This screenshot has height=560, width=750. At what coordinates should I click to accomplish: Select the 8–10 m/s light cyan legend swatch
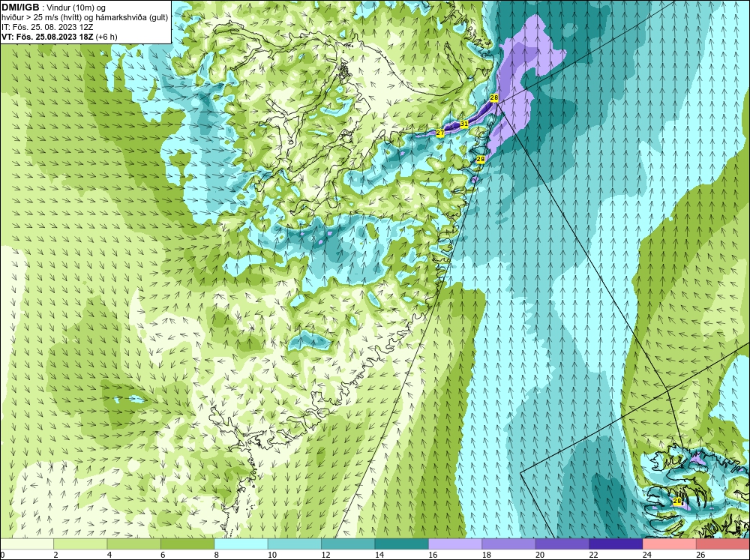[241, 544]
